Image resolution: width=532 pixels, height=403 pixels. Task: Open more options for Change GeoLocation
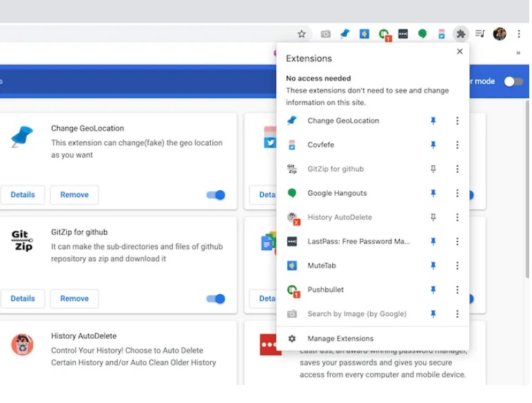(x=457, y=121)
